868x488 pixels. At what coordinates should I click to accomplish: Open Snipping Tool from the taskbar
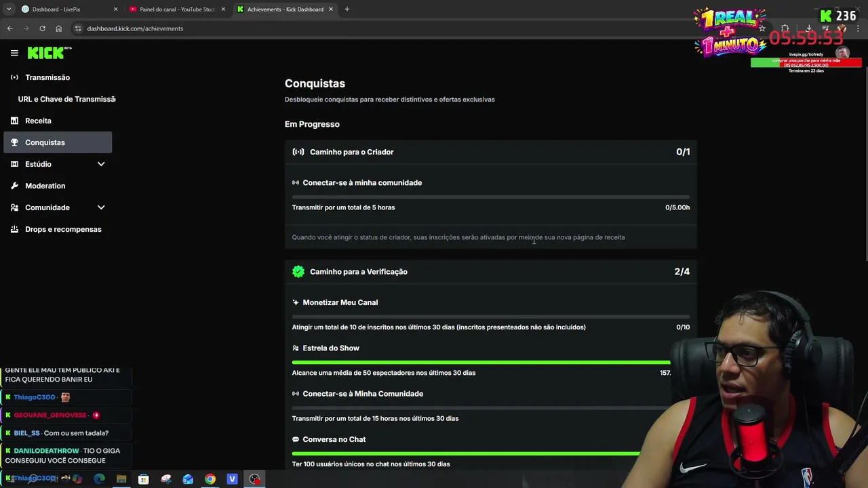click(x=166, y=479)
